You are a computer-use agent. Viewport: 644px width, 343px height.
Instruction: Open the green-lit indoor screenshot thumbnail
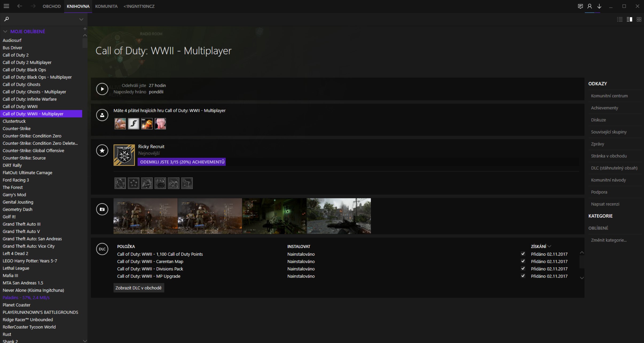274,216
